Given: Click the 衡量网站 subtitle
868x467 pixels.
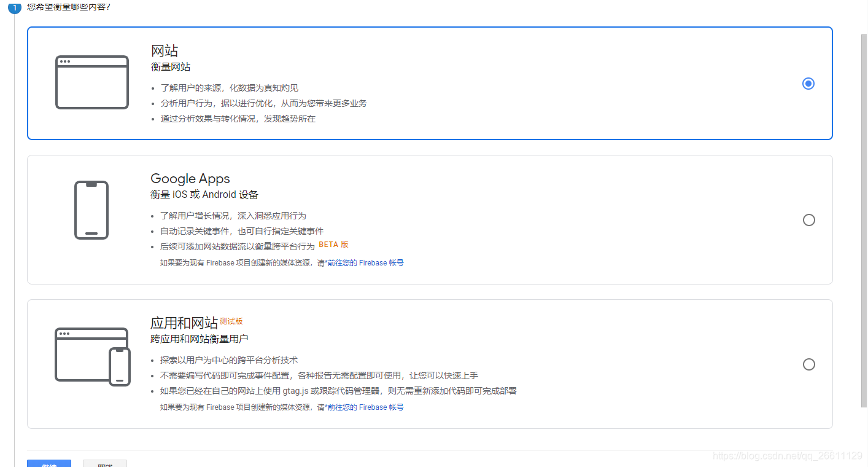Looking at the screenshot, I should coord(171,67).
